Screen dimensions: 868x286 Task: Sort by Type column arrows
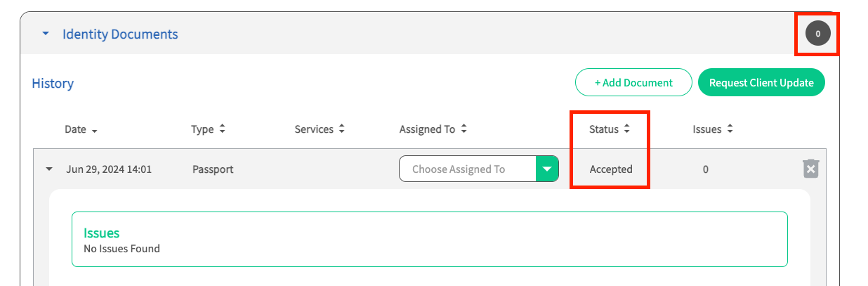point(222,129)
